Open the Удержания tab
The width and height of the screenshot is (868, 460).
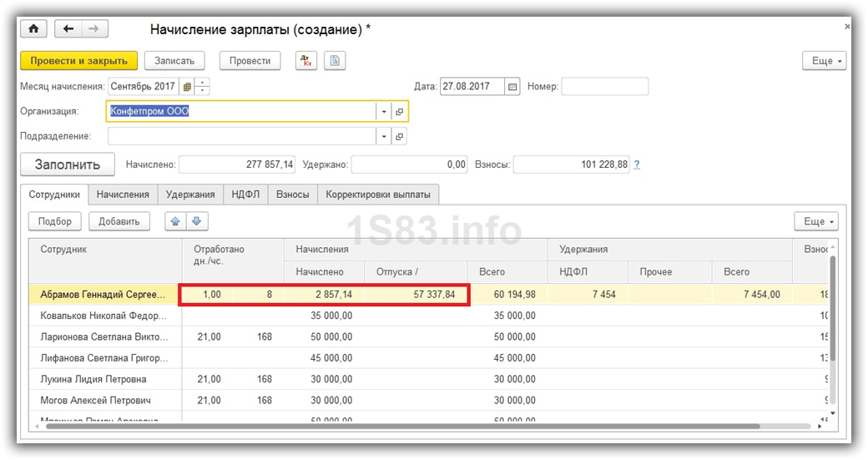click(190, 195)
